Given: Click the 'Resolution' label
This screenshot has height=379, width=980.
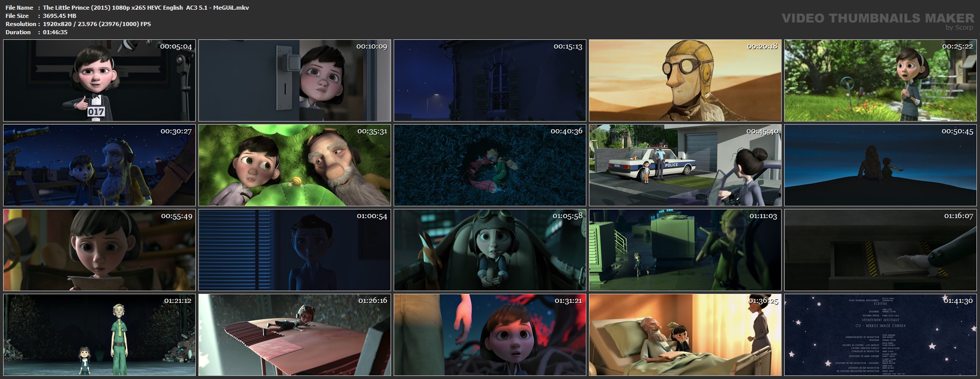Looking at the screenshot, I should (x=21, y=24).
